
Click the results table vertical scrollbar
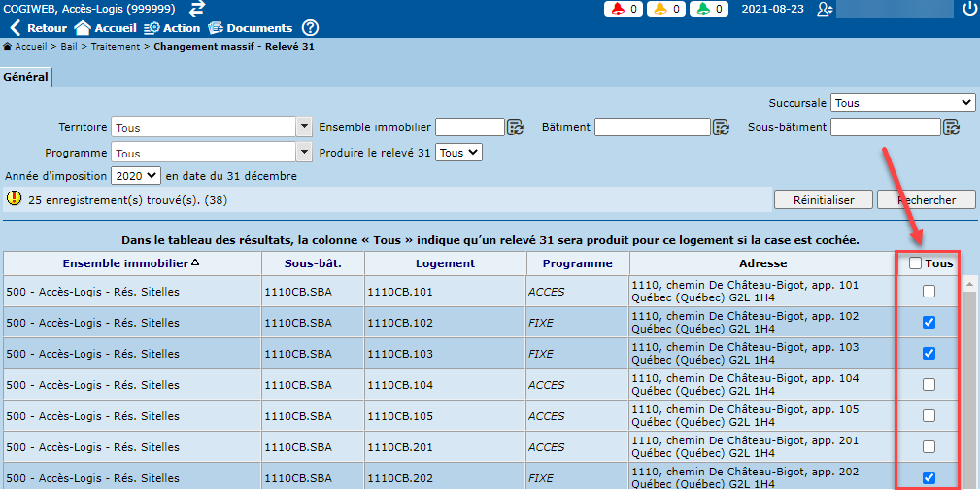pos(969,389)
